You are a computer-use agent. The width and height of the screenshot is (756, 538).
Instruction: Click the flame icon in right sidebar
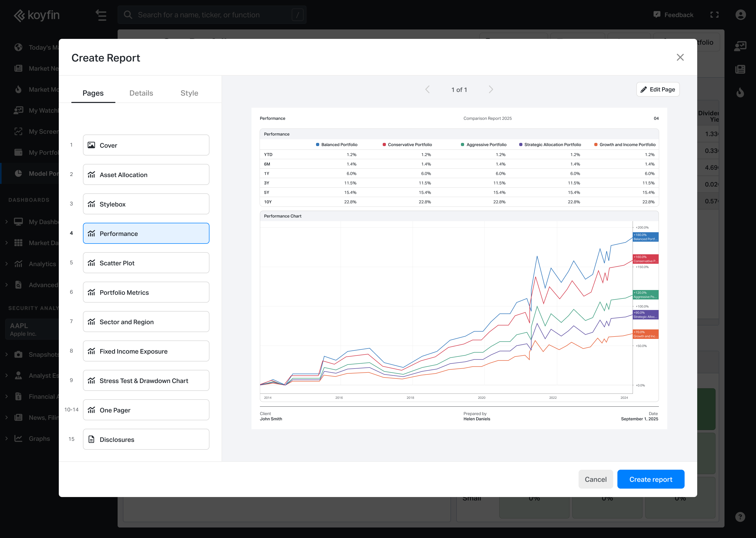pos(740,92)
